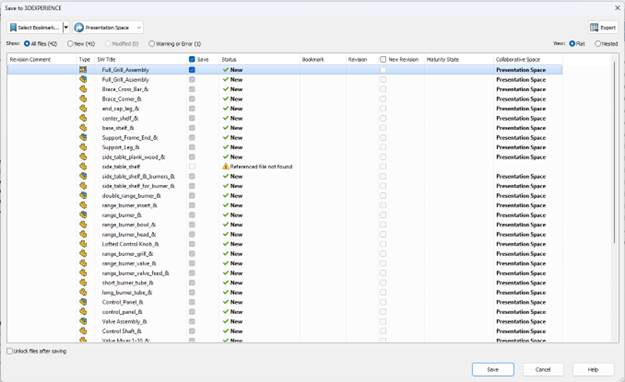
Task: Sort by Bookmark column header
Action: click(x=313, y=59)
